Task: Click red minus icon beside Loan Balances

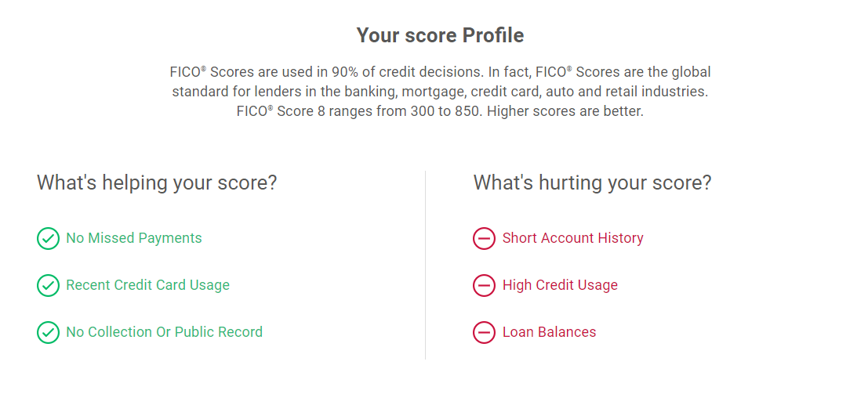Action: [484, 333]
